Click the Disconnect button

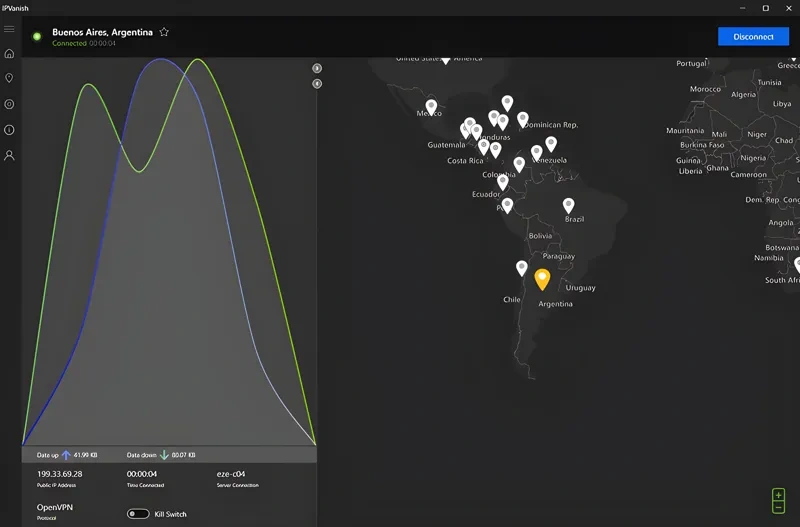[752, 37]
